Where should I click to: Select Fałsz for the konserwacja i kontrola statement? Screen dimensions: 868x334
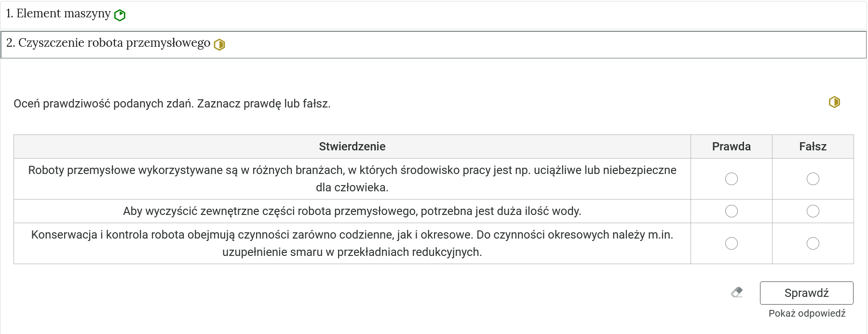coord(813,243)
